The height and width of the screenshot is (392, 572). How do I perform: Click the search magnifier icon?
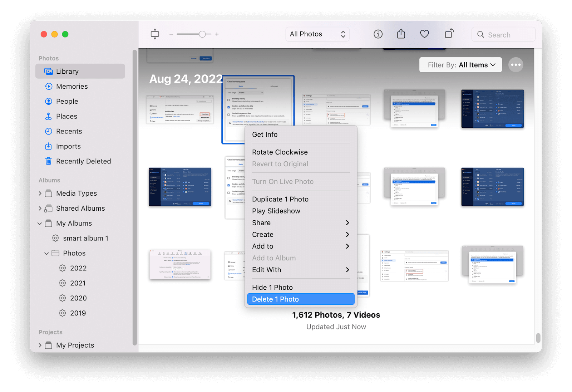481,35
